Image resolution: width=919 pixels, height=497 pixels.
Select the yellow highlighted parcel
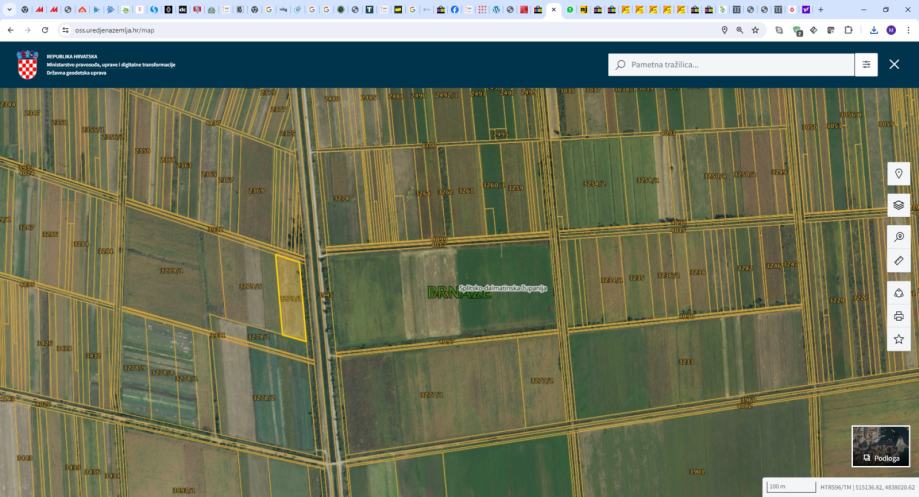pos(290,297)
